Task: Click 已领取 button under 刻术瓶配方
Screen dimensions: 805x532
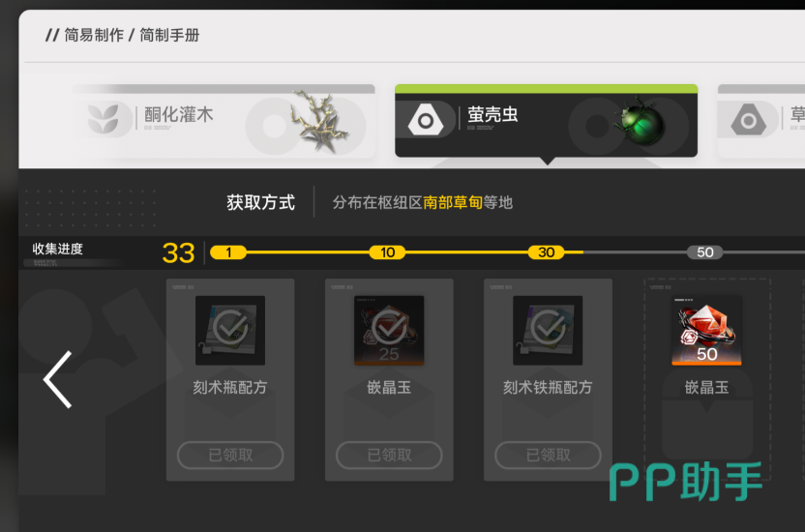Action: [230, 455]
